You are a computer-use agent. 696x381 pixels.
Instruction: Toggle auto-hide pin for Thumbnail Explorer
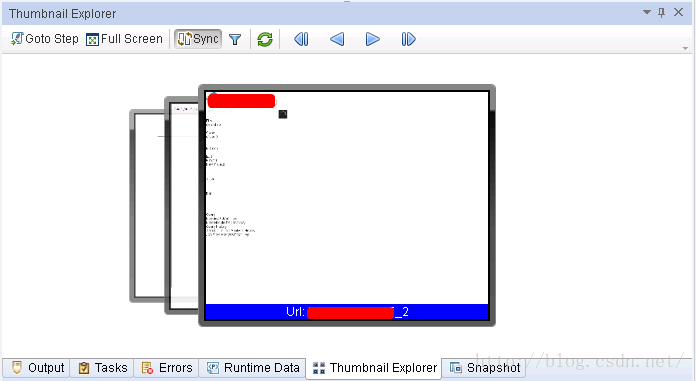[x=661, y=12]
